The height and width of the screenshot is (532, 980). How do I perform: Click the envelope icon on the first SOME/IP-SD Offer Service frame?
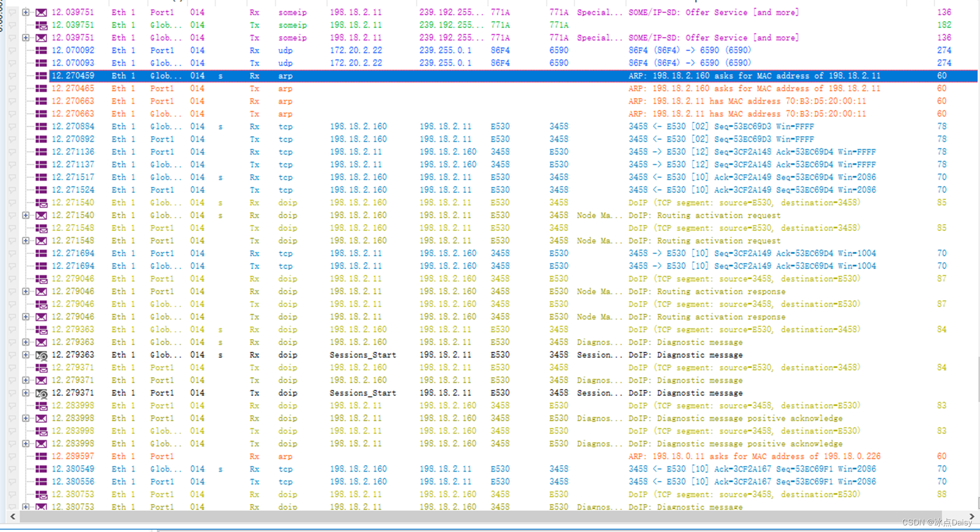[41, 12]
